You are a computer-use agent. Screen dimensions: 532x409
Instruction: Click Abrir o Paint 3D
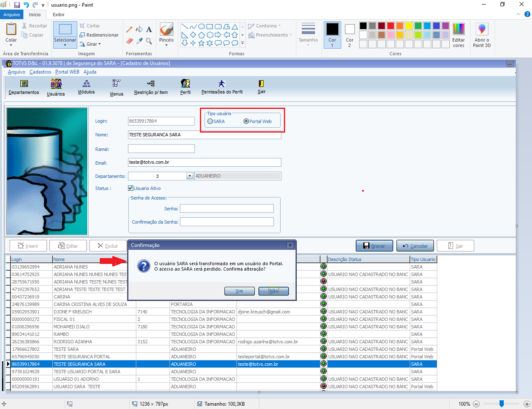482,35
